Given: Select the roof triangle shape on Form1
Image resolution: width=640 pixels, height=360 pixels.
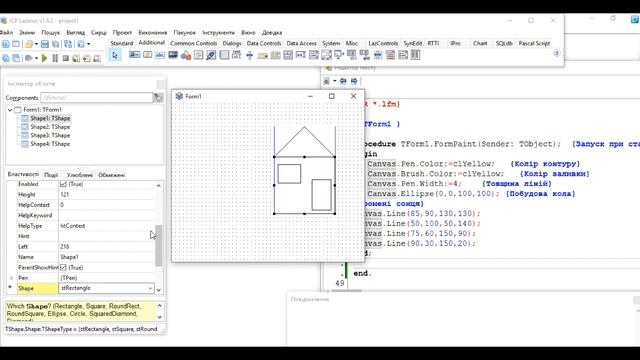Looking at the screenshot, I should pos(304,143).
